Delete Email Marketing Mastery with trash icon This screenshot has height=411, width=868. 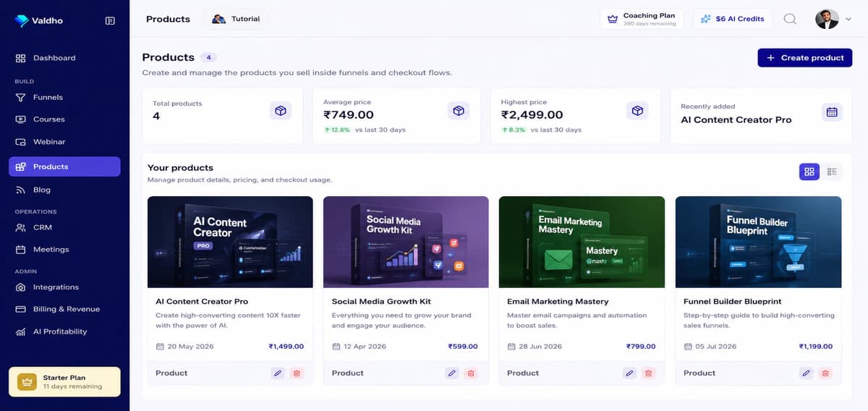coord(648,373)
